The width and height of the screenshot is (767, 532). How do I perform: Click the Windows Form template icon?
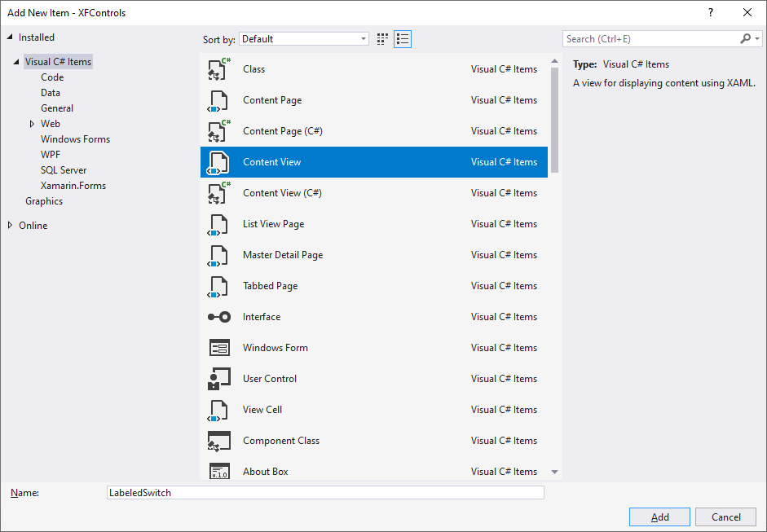[218, 348]
